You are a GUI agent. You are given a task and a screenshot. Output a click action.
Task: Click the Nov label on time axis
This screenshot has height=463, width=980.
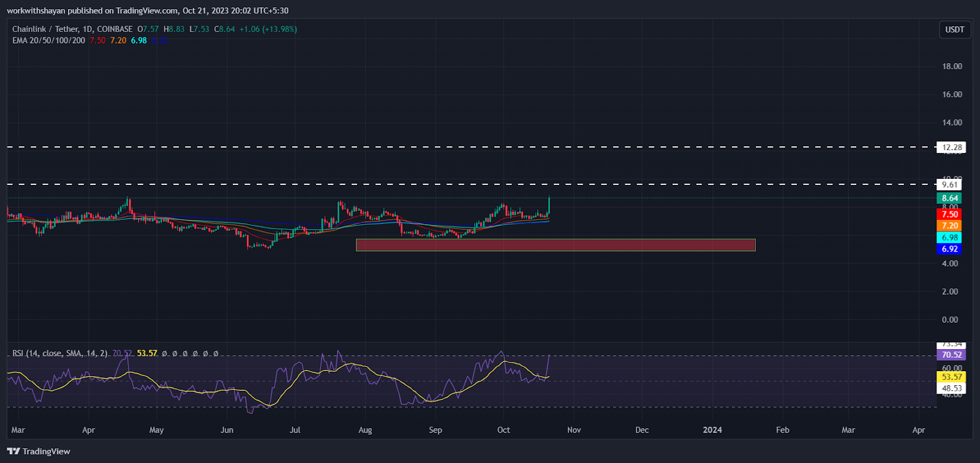click(x=574, y=430)
